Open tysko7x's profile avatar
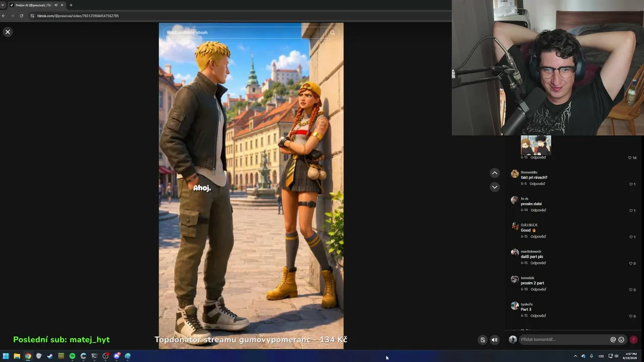Viewport: 644px width, 362px height. coord(514,306)
